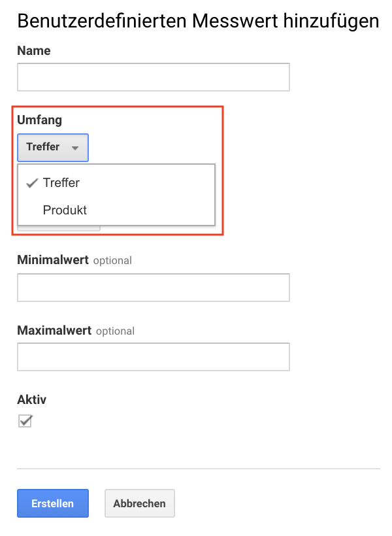The width and height of the screenshot is (392, 536).
Task: Click the Minimalwert field label
Action: pos(53,260)
